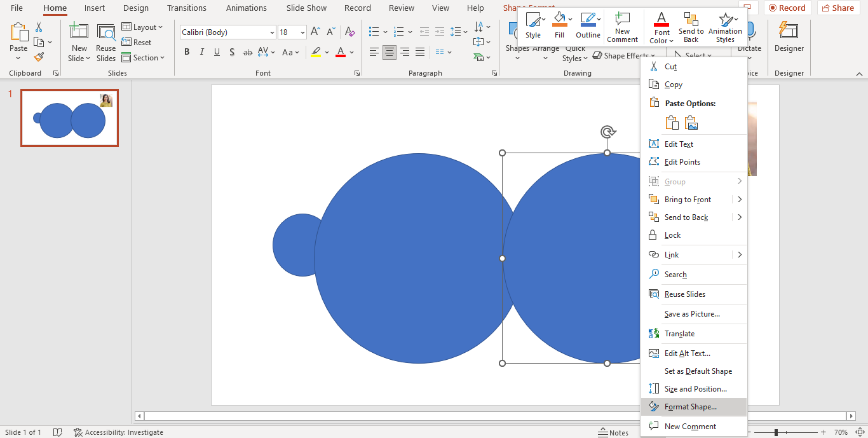Image resolution: width=868 pixels, height=438 pixels.
Task: Toggle bold formatting
Action: click(186, 52)
